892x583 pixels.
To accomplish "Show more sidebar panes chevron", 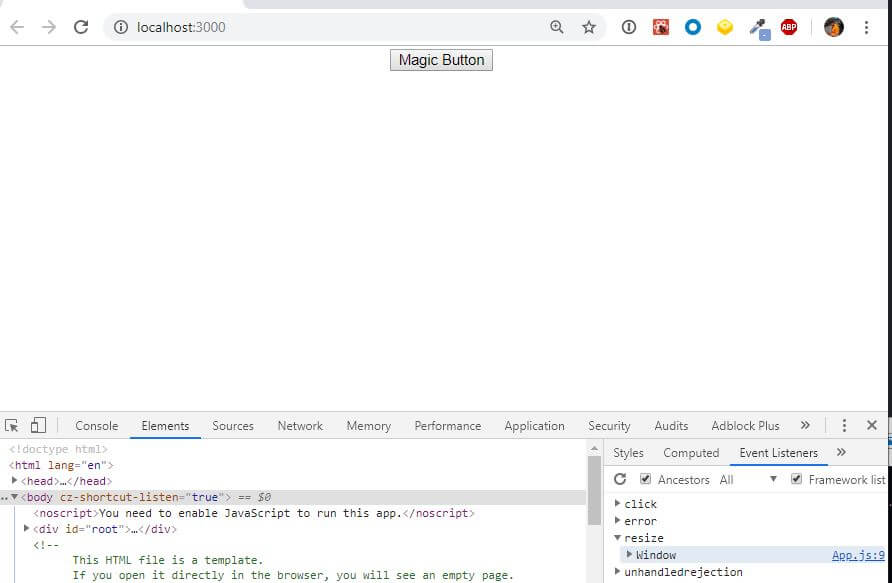I will pyautogui.click(x=841, y=452).
